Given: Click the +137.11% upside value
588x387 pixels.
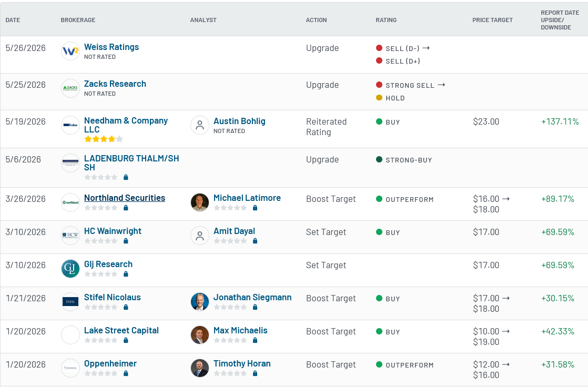Looking at the screenshot, I should (560, 121).
